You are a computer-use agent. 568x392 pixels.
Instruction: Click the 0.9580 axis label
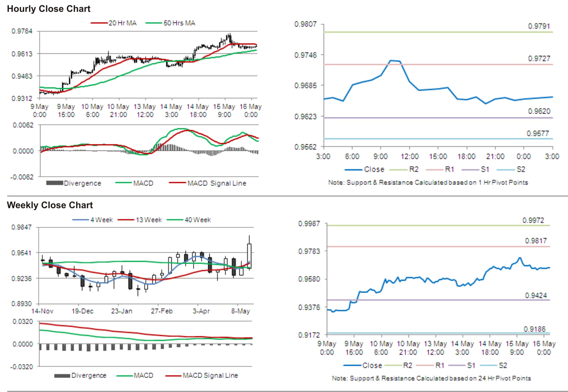309,279
